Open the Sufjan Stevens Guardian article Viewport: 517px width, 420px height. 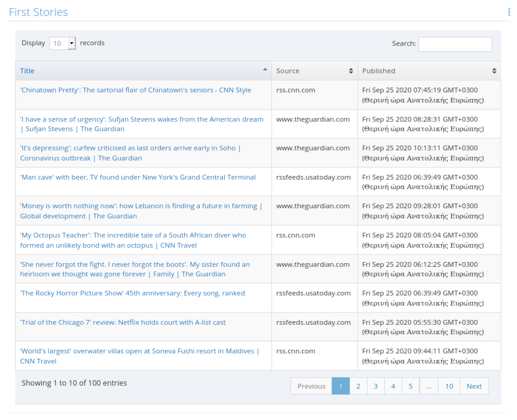(x=141, y=124)
